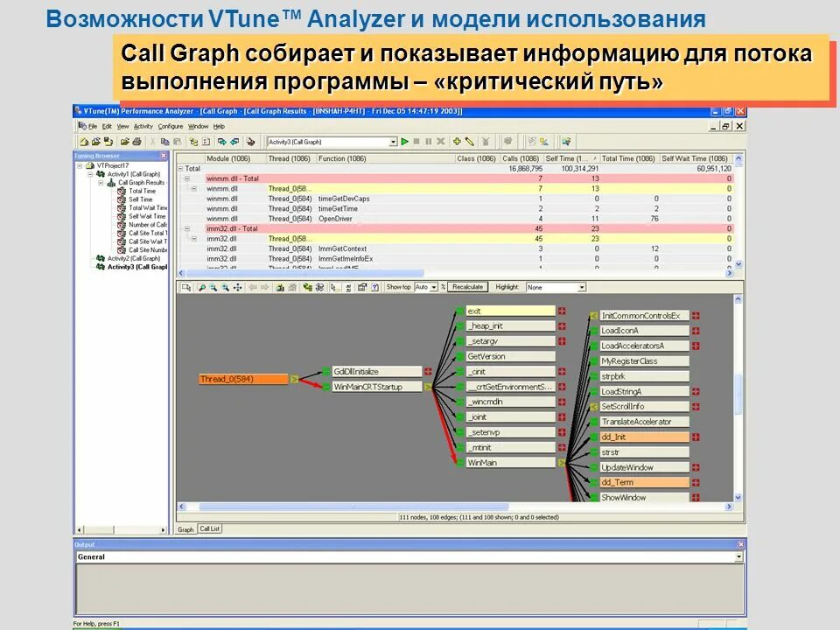Screen dimensions: 840x630
Task: Collapse the winmm.dll - Total row
Action: [x=187, y=178]
